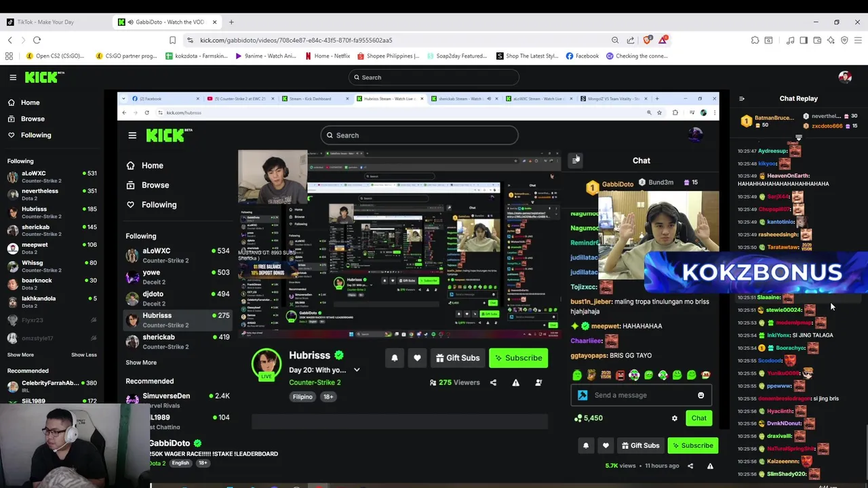Open boarknock channel in sidebar
Image resolution: width=868 pixels, height=488 pixels.
[x=52, y=284]
